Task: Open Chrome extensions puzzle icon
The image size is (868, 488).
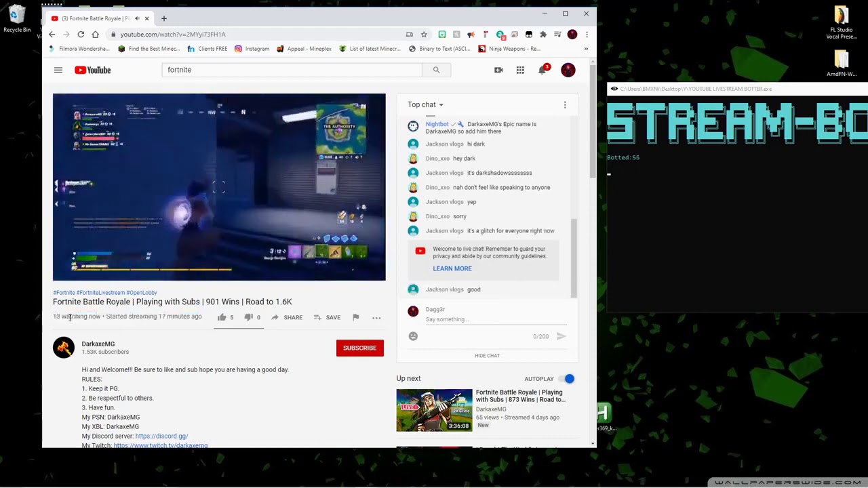Action: click(543, 34)
